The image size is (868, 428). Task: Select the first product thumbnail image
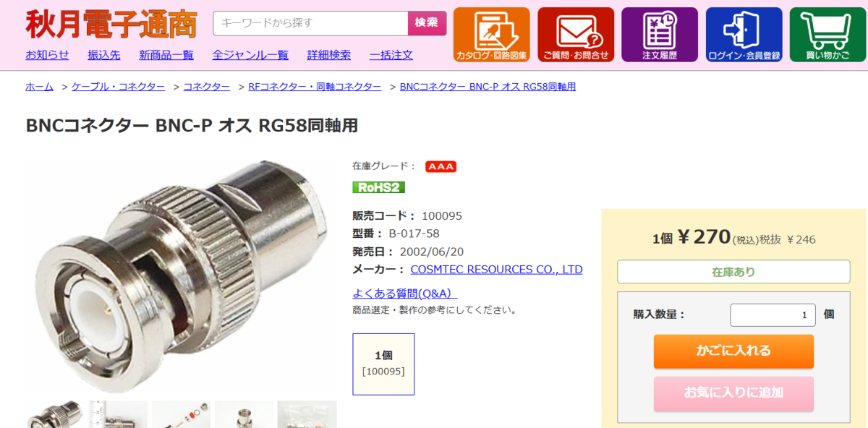coord(55,414)
